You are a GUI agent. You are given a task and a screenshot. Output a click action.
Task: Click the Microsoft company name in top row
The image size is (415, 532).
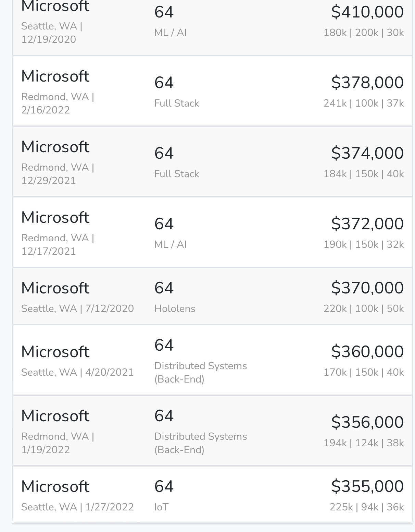click(x=55, y=6)
